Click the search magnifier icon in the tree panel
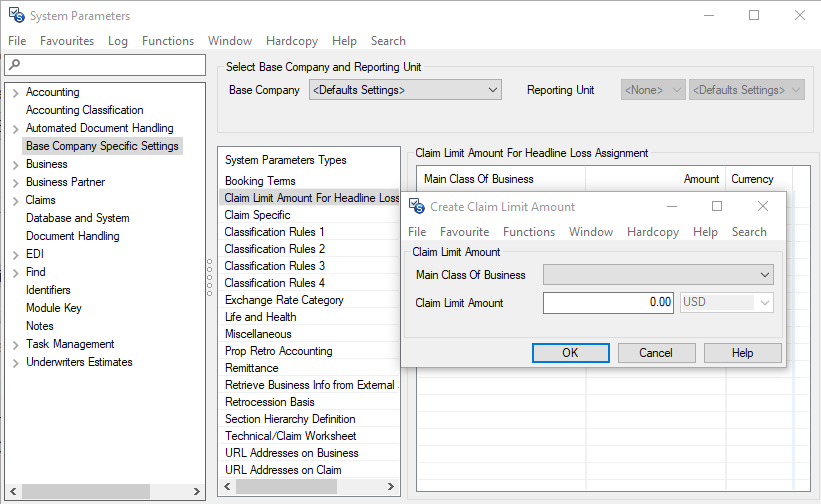The image size is (821, 504). point(12,65)
